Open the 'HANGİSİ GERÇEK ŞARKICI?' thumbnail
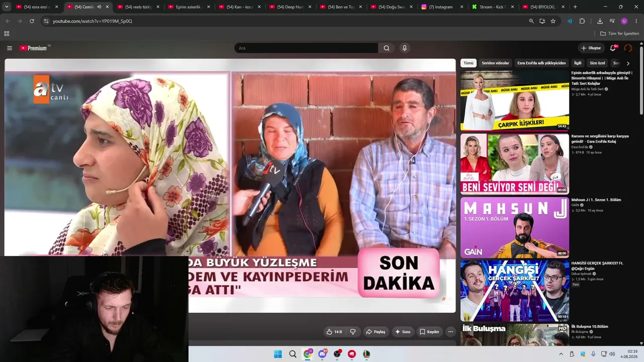 515,291
